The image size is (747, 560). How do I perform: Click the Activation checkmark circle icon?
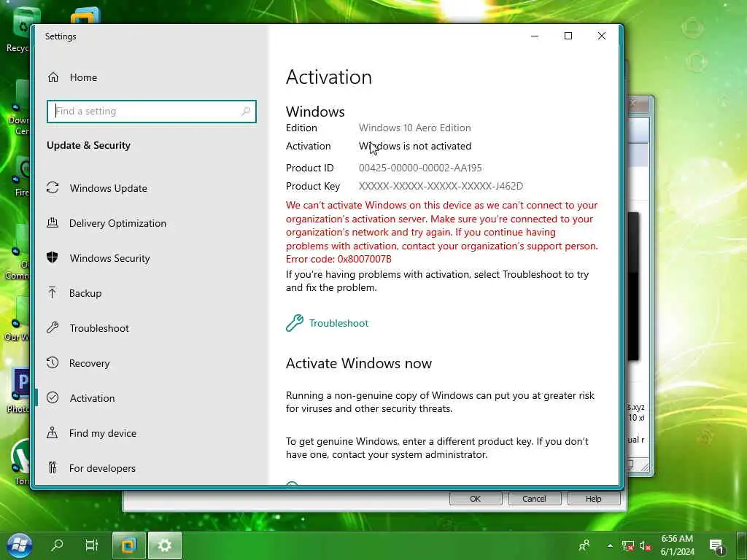pyautogui.click(x=53, y=397)
